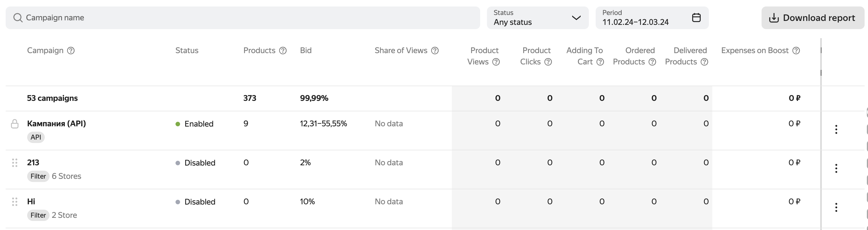Screen dimensions: 868x230
Task: Click the Product Clicks help icon
Action: coord(548,62)
